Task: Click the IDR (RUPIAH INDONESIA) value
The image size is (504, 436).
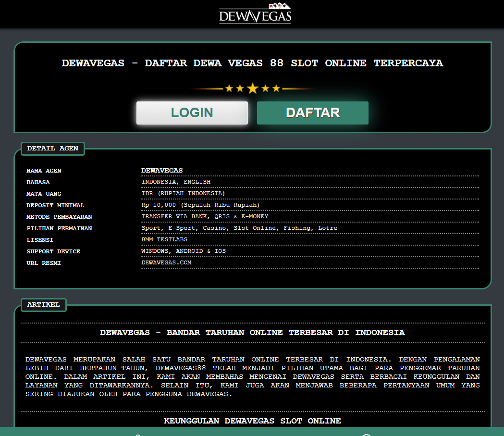Action: click(183, 194)
